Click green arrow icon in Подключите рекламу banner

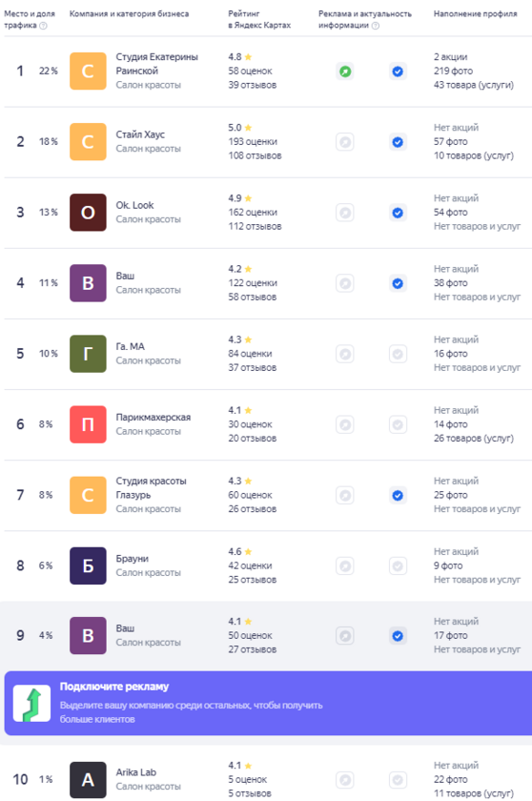31,704
